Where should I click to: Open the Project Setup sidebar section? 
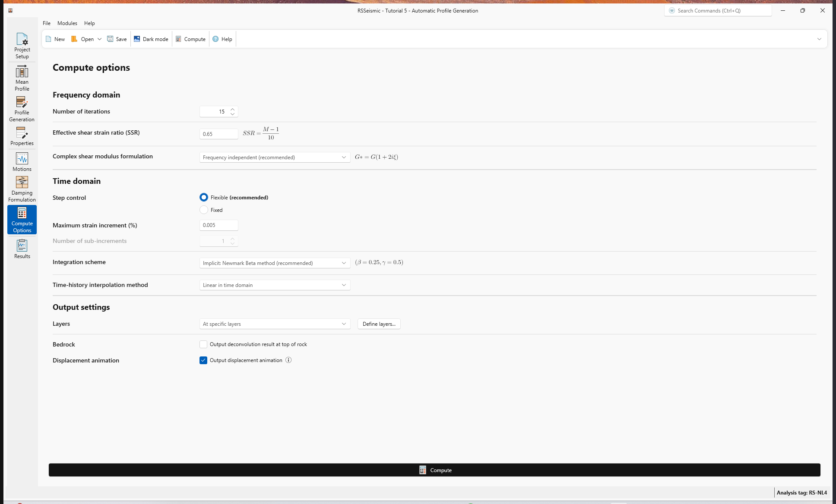pyautogui.click(x=22, y=45)
